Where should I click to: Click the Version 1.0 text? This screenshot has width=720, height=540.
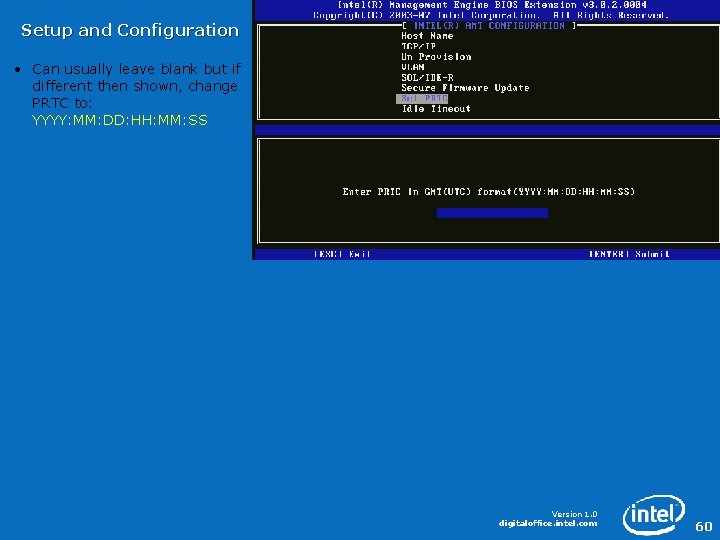pyautogui.click(x=574, y=514)
